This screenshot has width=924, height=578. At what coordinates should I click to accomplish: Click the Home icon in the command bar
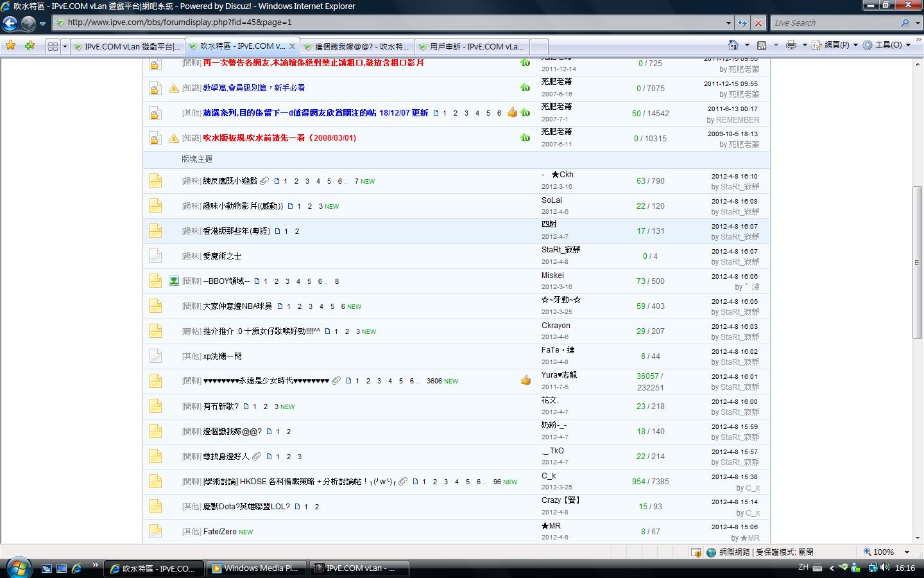[733, 45]
